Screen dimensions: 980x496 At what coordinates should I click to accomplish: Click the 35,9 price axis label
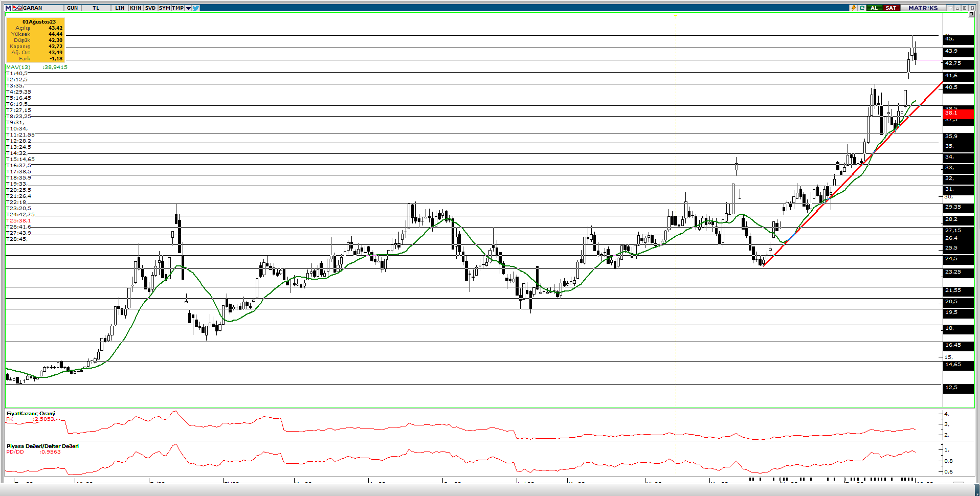(x=958, y=137)
